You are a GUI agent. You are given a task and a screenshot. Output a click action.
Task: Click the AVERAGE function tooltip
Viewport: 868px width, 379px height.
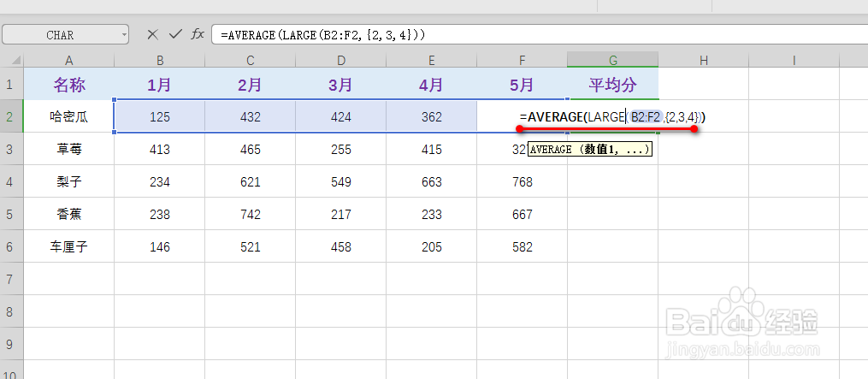coord(590,149)
